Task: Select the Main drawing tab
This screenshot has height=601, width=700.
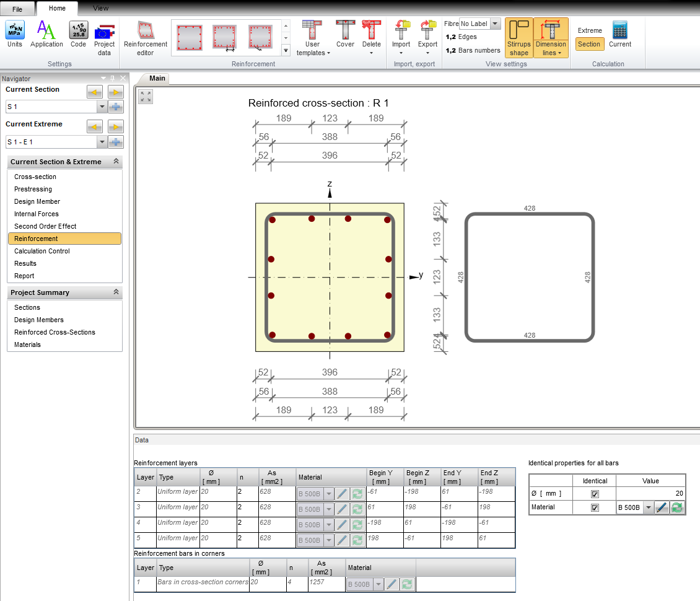Action: [x=157, y=78]
